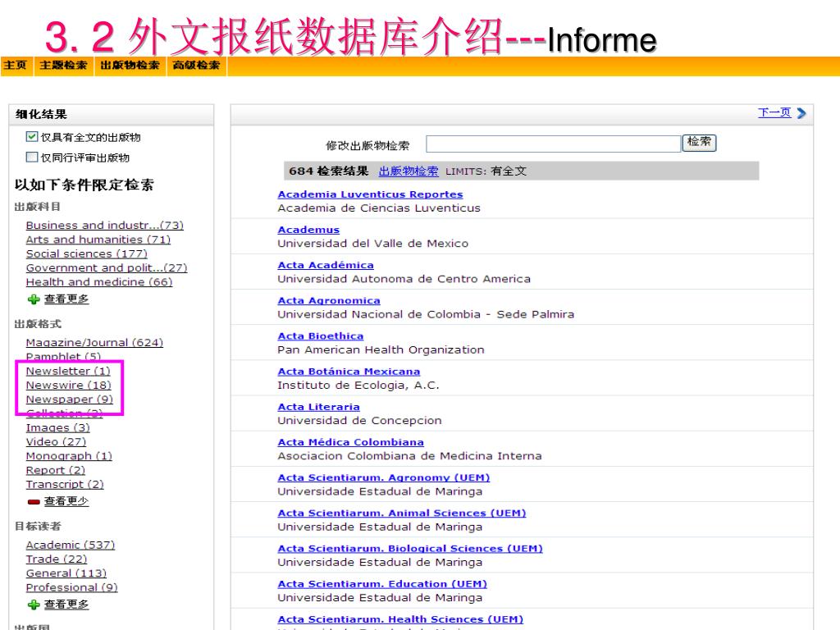Filter audience by Professional (9)
This screenshot has height=630, width=840.
pos(72,587)
